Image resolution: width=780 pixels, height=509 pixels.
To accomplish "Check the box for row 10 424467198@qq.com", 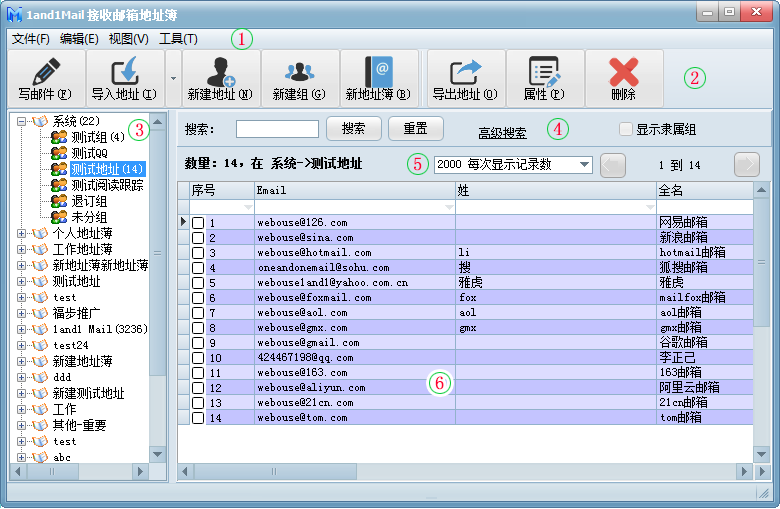I will pyautogui.click(x=198, y=358).
